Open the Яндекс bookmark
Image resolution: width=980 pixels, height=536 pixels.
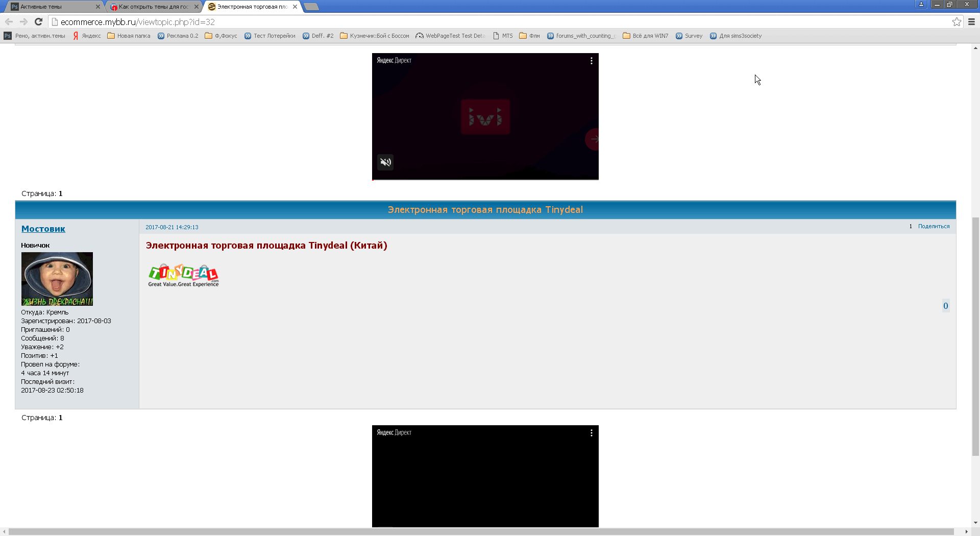click(87, 36)
